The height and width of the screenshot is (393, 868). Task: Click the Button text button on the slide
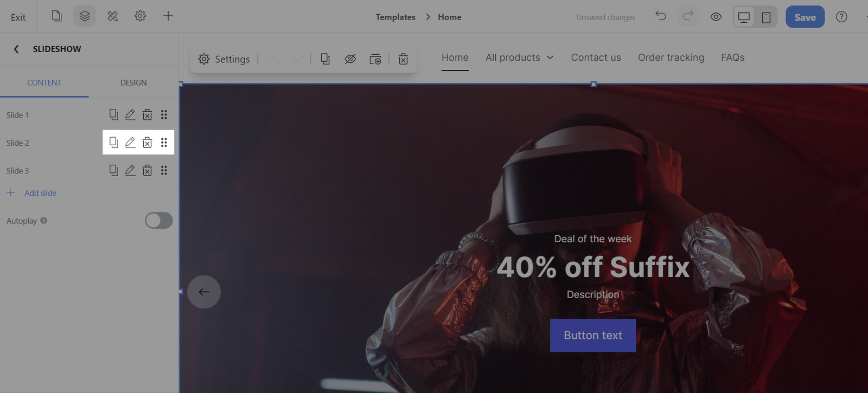[x=593, y=336]
